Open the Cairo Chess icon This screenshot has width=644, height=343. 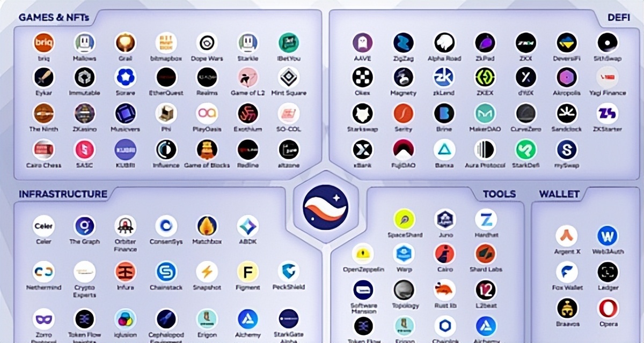pyautogui.click(x=44, y=150)
